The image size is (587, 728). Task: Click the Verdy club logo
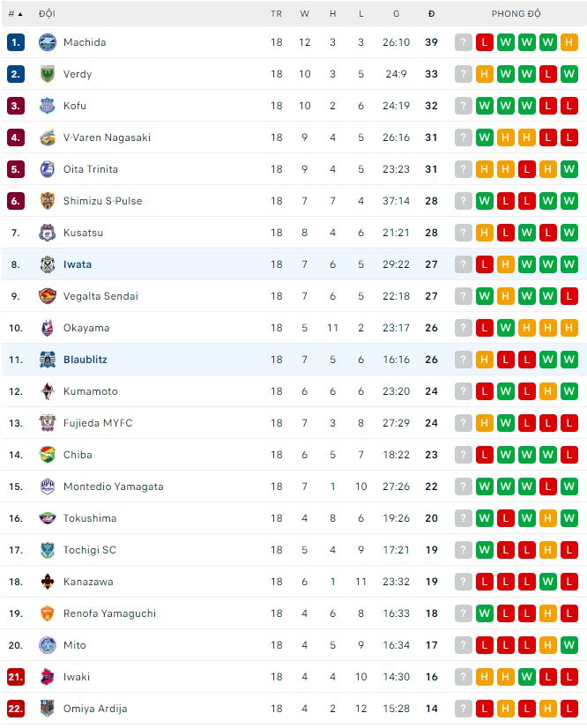[48, 74]
